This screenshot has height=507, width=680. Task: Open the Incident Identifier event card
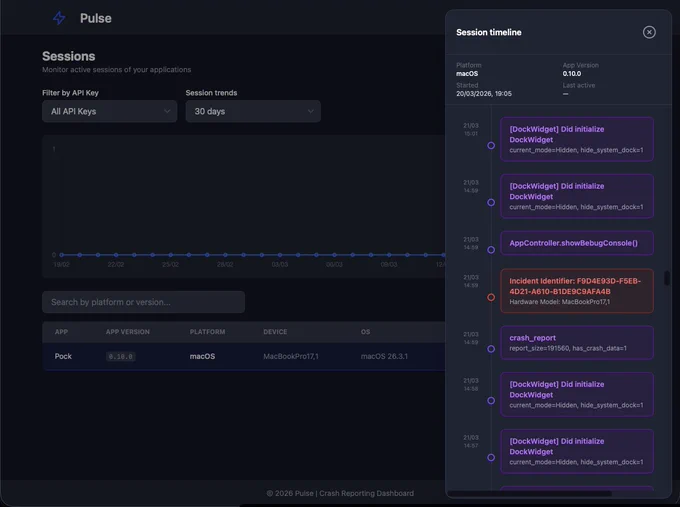coord(577,291)
